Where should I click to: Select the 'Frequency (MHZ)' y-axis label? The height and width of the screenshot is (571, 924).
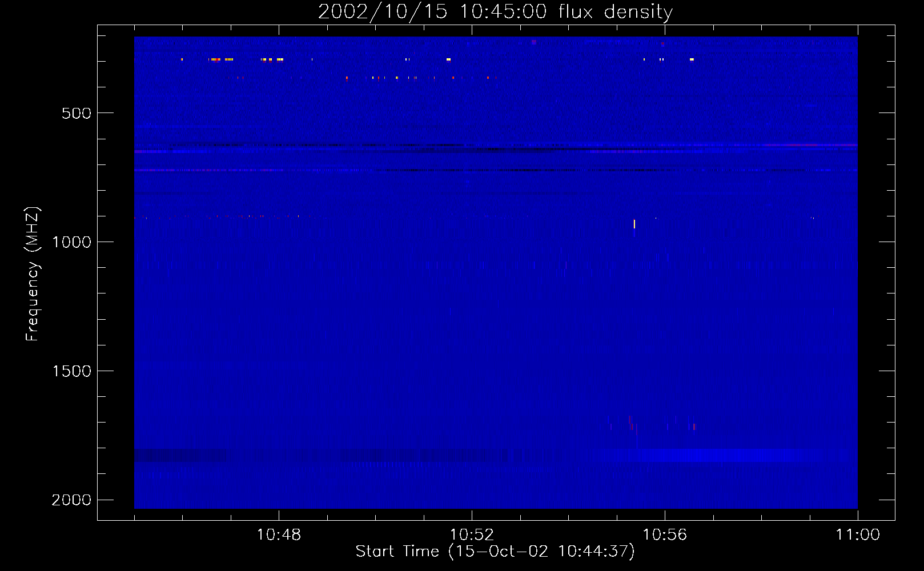click(x=33, y=274)
